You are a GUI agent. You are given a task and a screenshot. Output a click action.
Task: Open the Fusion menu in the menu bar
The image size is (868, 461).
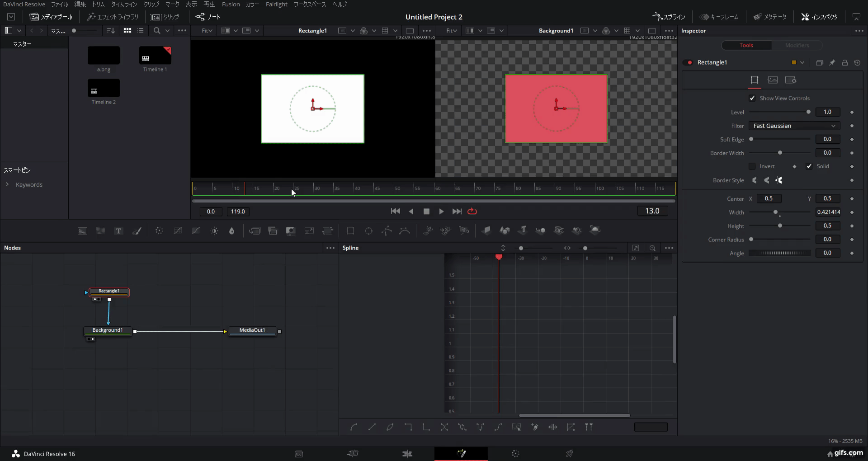[x=231, y=4]
